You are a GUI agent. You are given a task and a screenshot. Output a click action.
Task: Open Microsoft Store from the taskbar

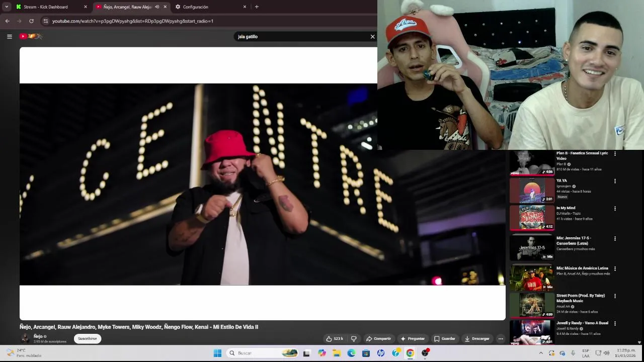click(x=366, y=353)
